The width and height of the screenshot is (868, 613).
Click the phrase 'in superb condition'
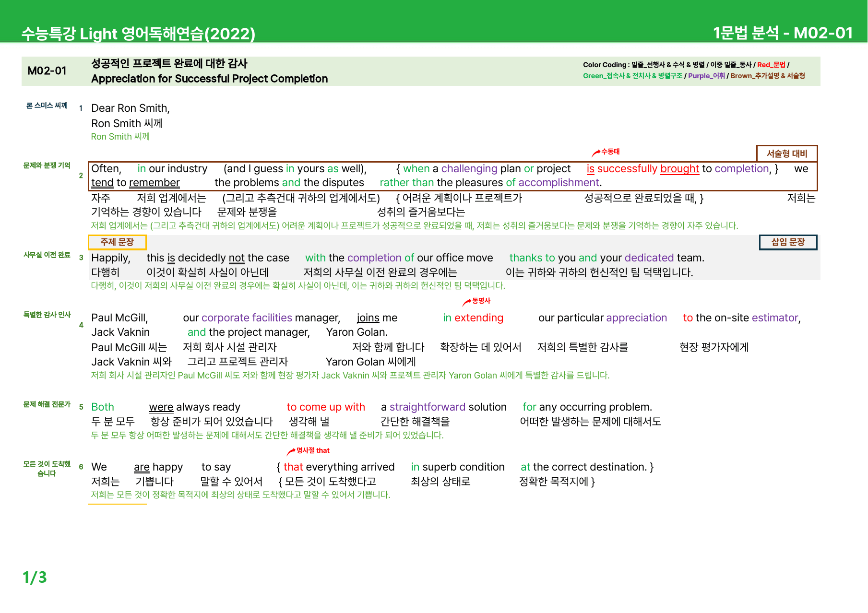click(458, 467)
